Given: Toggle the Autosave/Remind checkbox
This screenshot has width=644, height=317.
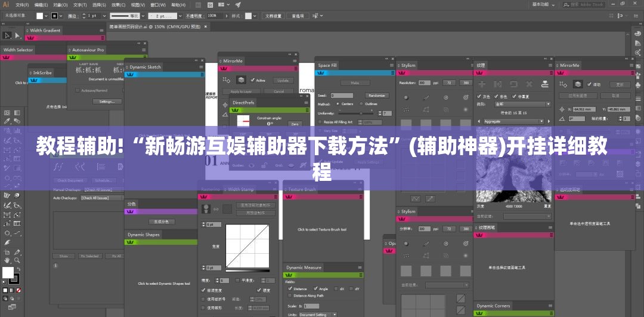Looking at the screenshot, I should tap(78, 90).
